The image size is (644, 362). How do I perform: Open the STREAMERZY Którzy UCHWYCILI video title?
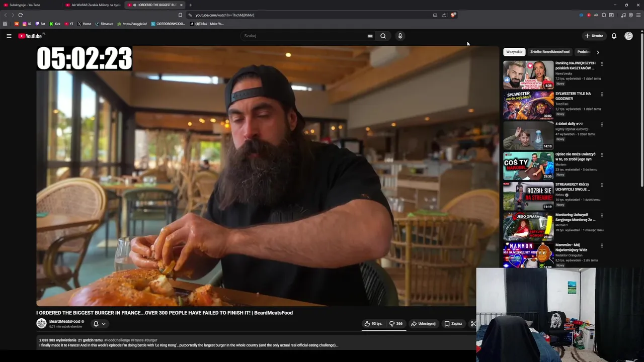[573, 187]
